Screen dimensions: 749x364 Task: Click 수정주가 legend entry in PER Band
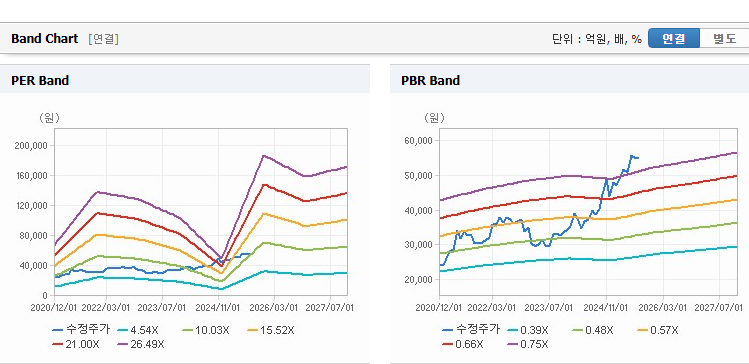pos(81,330)
